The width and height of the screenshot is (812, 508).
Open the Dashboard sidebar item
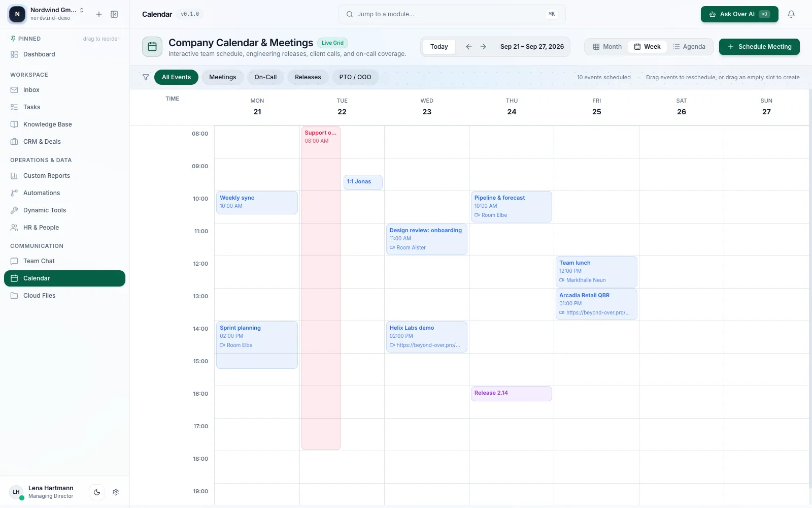point(64,54)
